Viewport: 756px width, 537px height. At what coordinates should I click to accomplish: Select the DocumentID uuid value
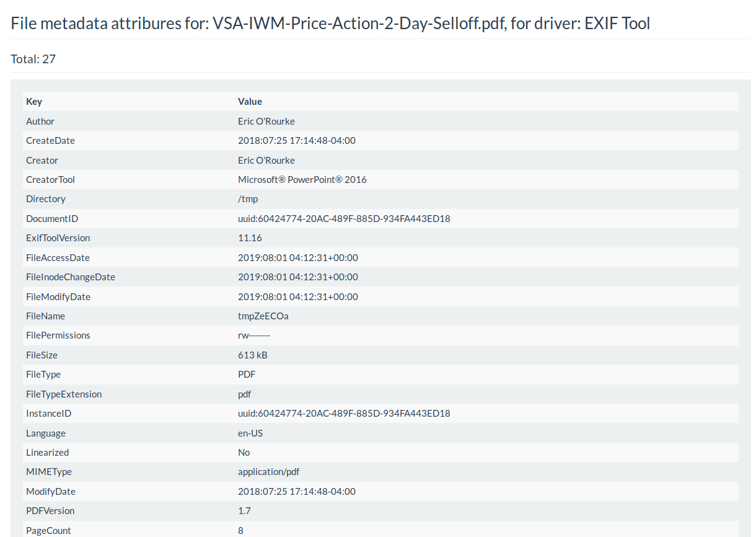pos(344,219)
